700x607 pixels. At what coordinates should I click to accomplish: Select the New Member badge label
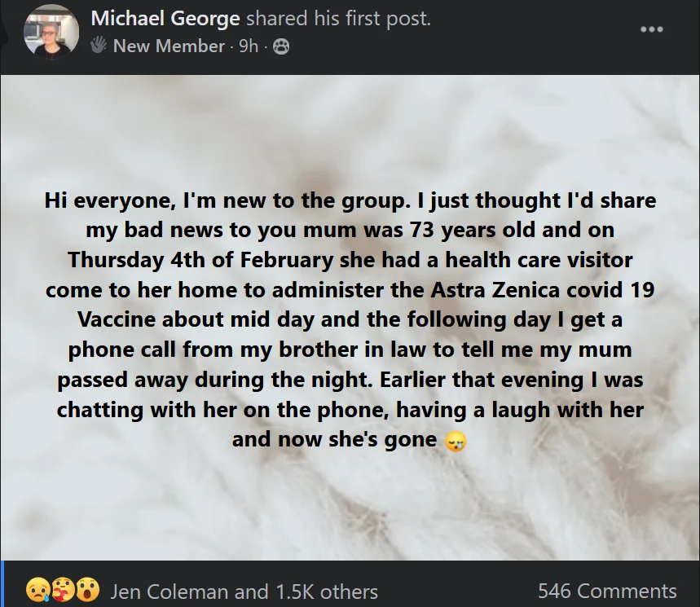coord(169,46)
